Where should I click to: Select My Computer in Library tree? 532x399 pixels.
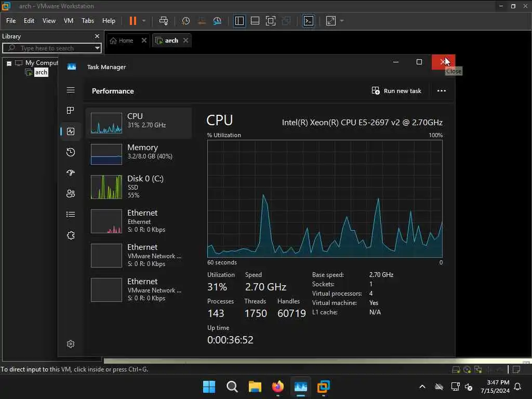[x=42, y=63]
